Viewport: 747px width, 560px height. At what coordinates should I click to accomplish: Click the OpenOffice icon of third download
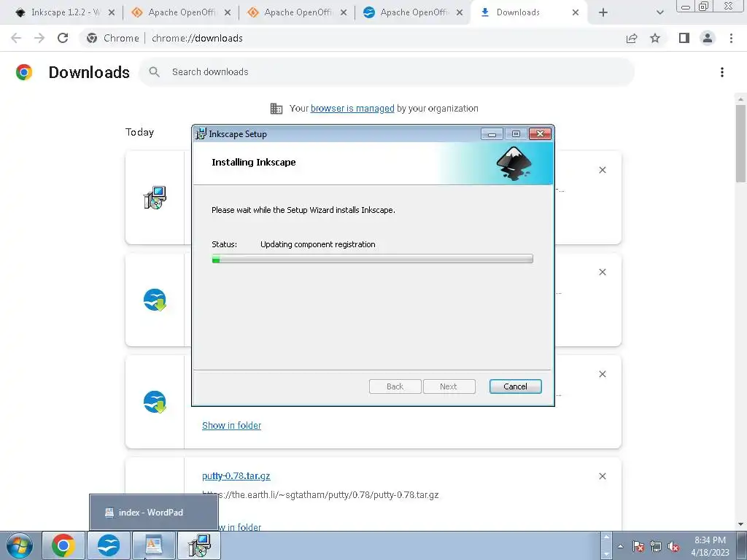tap(155, 402)
